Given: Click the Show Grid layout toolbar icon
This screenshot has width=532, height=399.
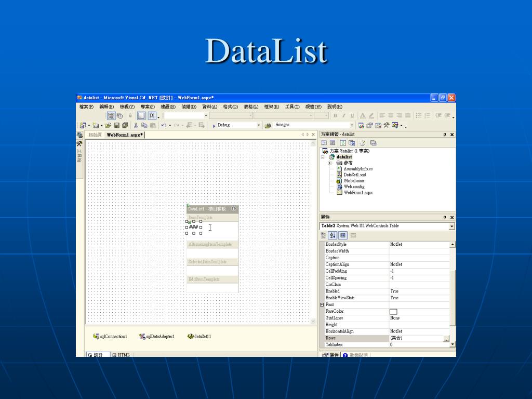Looking at the screenshot, I should click(x=141, y=116).
